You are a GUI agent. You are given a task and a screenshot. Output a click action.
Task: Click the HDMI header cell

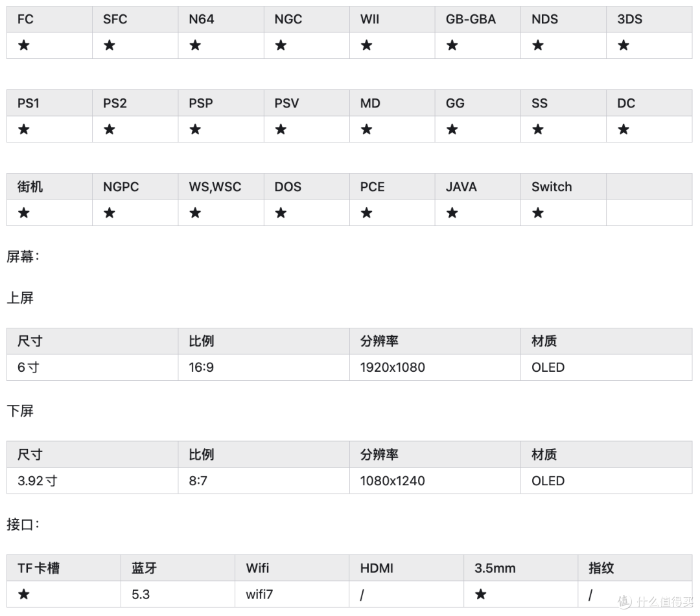[406, 568]
